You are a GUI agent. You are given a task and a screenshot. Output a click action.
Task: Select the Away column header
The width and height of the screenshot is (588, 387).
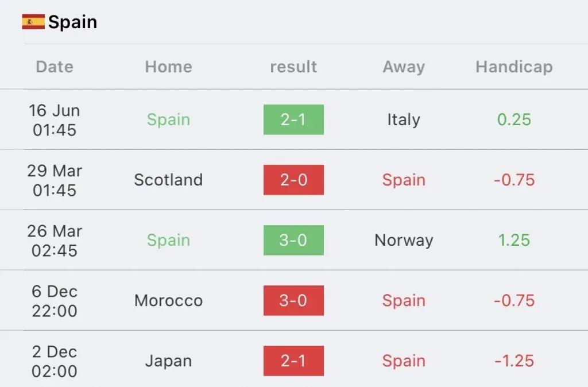404,67
